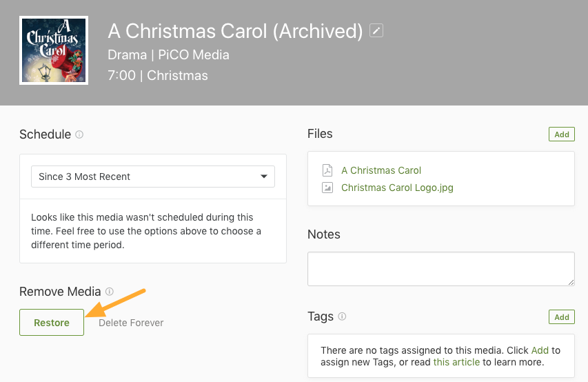Click the Remove Media info icon
Screen dimensions: 588x382
109,292
